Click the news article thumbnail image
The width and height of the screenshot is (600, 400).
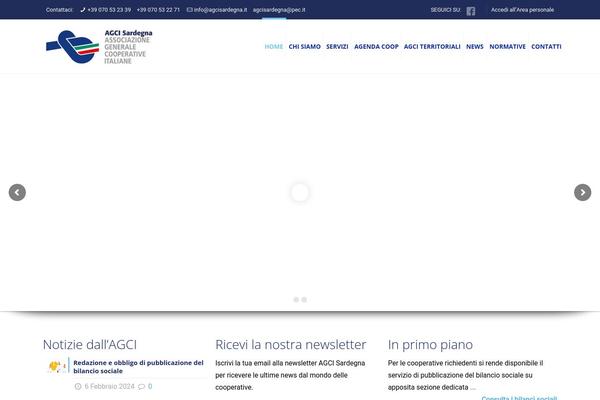[57, 367]
